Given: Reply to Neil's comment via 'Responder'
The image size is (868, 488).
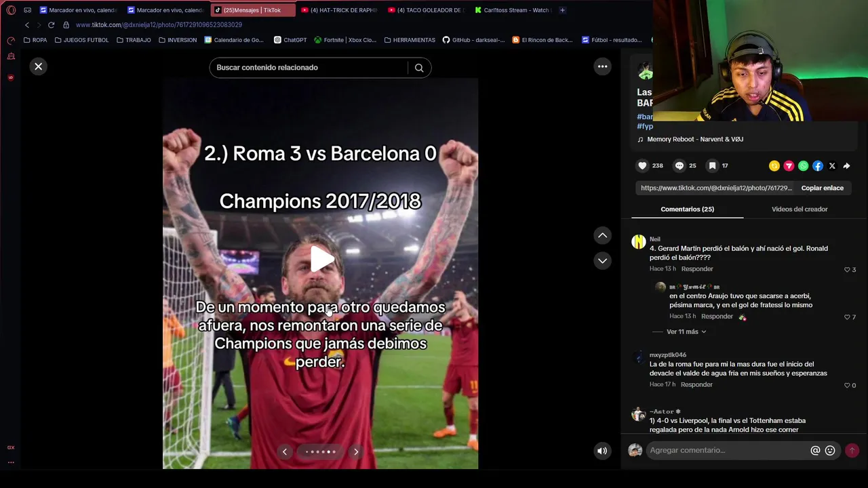Looking at the screenshot, I should pyautogui.click(x=697, y=269).
